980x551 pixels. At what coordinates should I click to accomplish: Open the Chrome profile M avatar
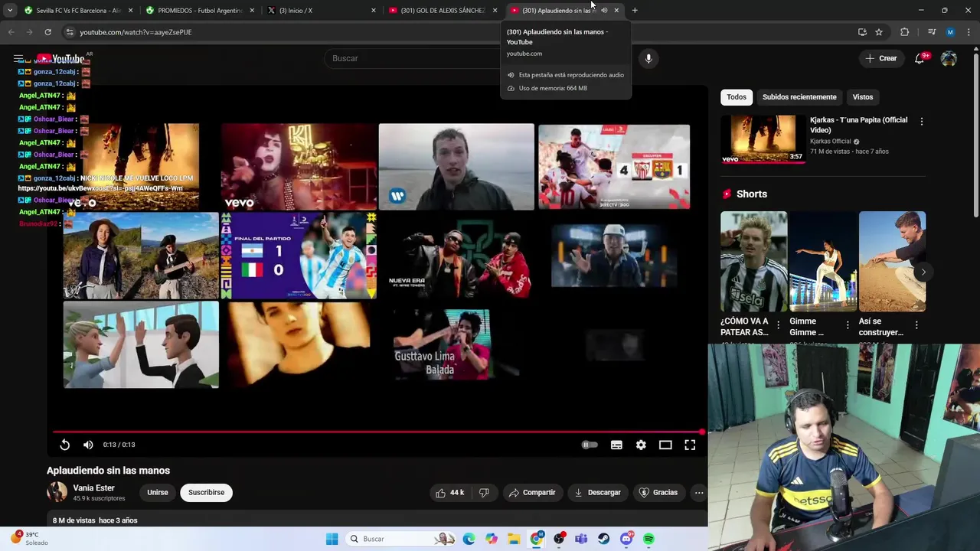coord(950,32)
